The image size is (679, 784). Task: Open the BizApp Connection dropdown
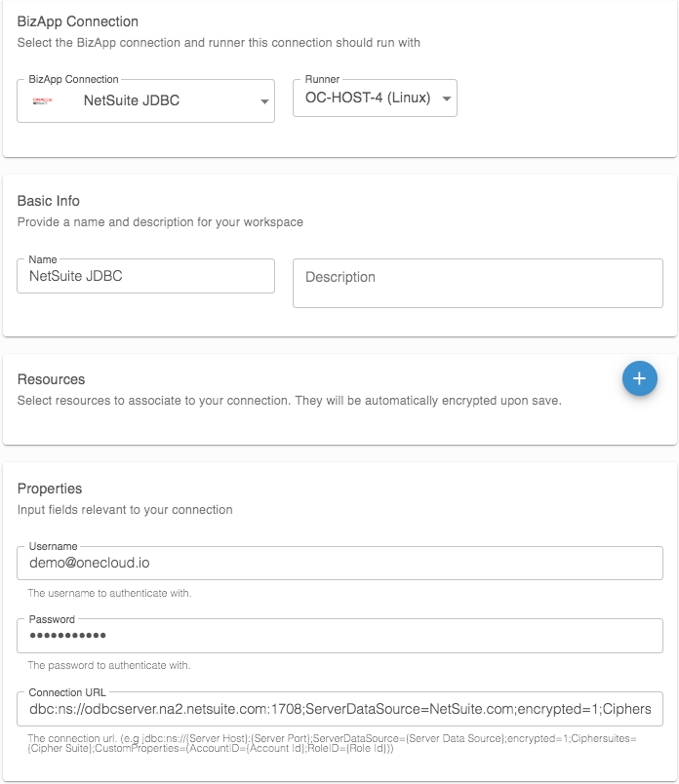(145, 100)
